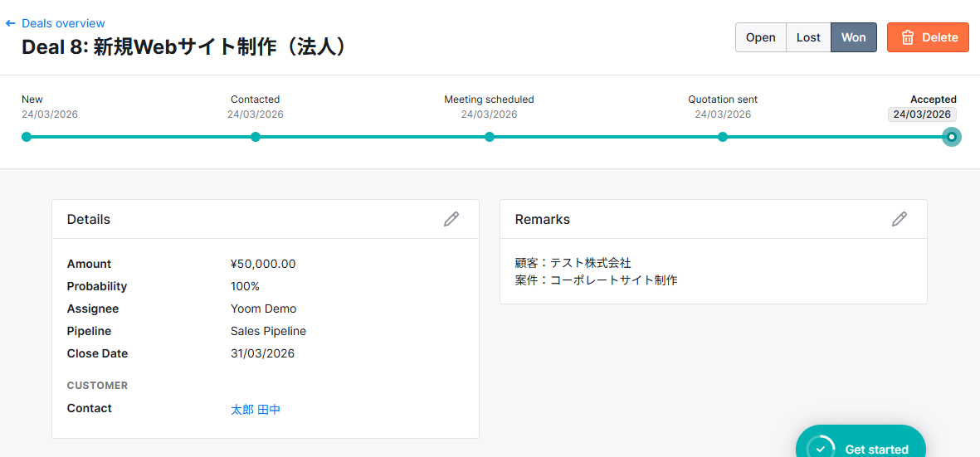Click the Accepted stage marker
The image size is (980, 457).
point(952,137)
